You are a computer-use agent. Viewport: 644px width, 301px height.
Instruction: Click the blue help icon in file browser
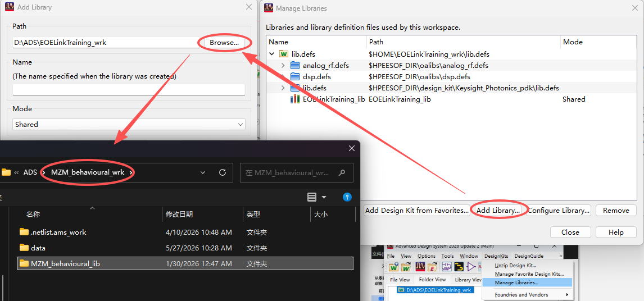(347, 197)
